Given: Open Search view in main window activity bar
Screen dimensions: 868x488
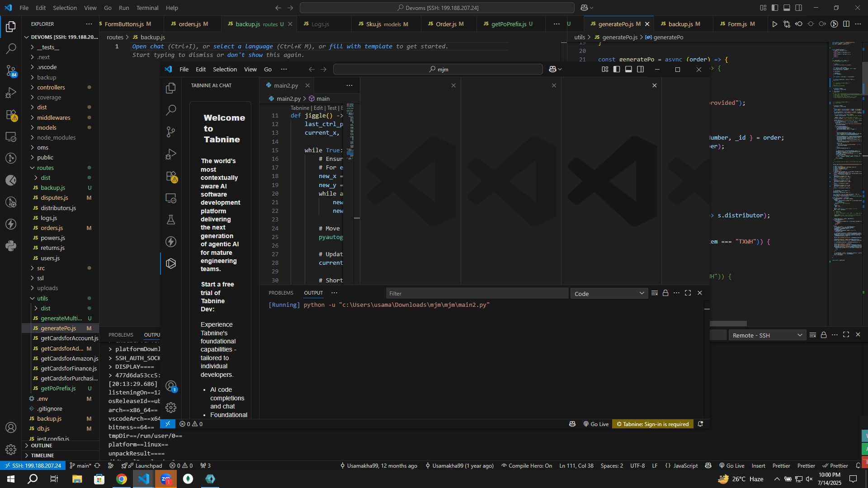Looking at the screenshot, I should [x=11, y=48].
